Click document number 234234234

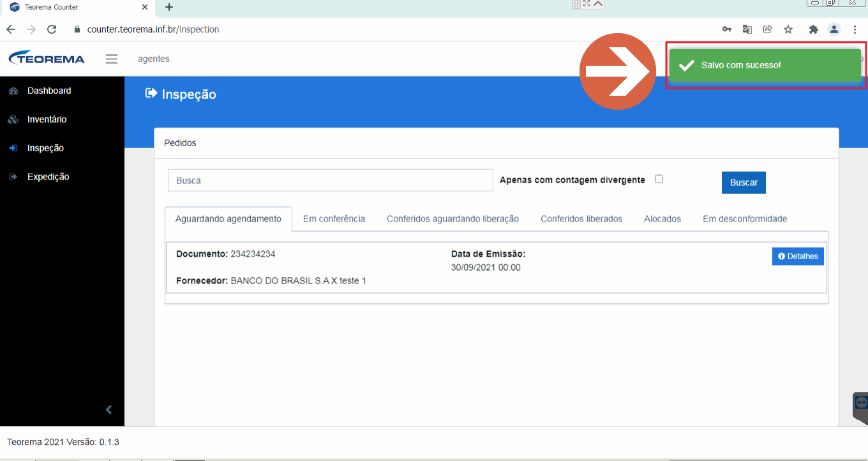[x=253, y=254]
